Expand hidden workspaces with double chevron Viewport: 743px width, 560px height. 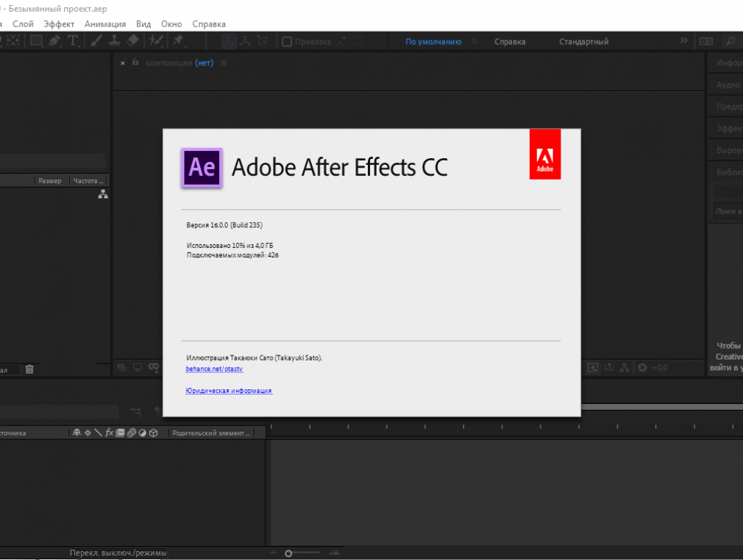coord(683,40)
